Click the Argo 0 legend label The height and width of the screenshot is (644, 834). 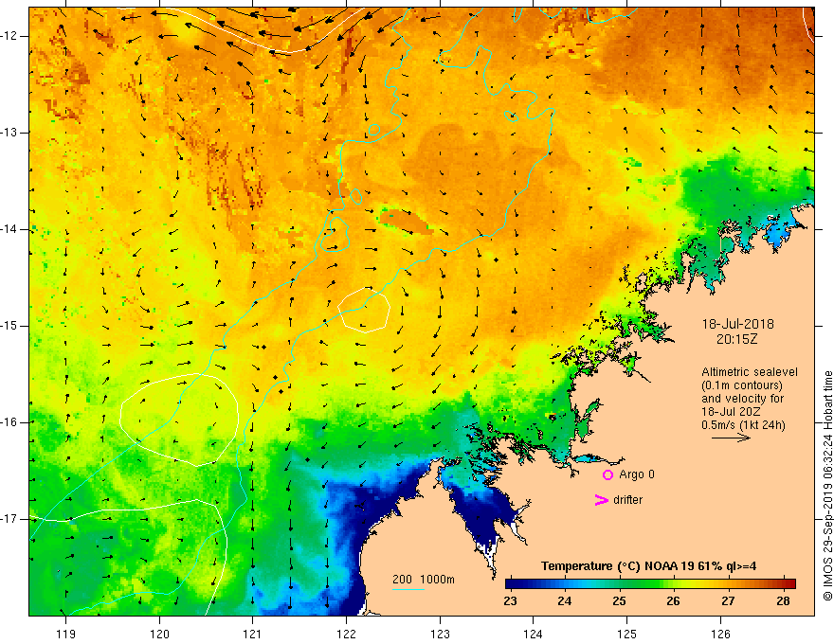pyautogui.click(x=636, y=474)
